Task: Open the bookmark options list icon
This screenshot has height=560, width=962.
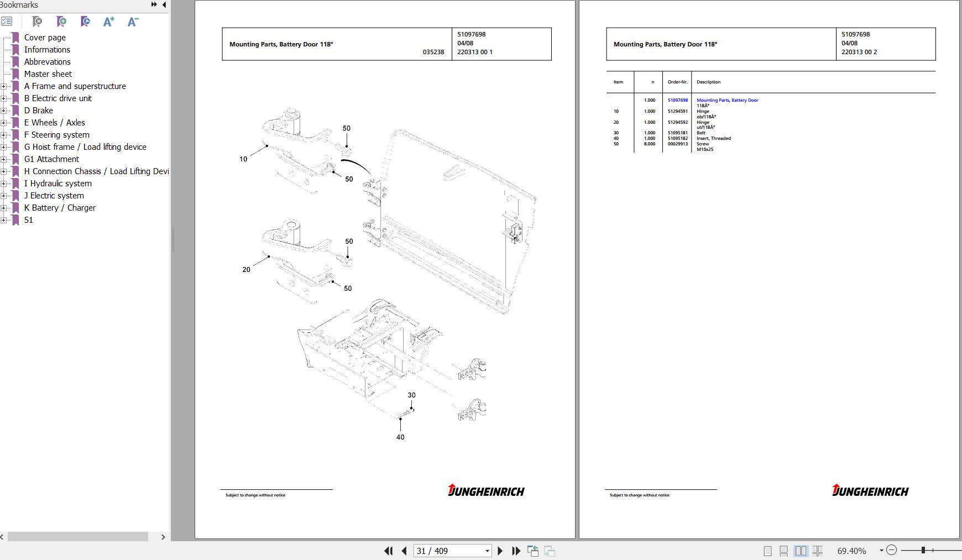Action: pyautogui.click(x=7, y=22)
